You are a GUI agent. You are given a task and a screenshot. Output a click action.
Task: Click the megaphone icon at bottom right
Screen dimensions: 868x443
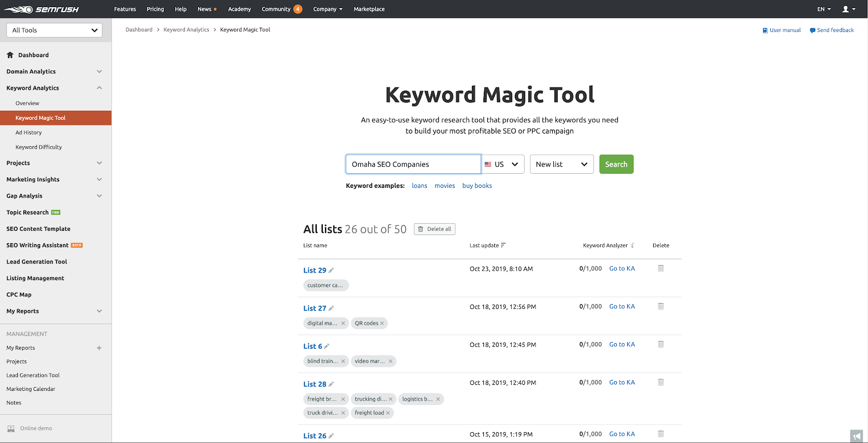[x=857, y=436]
